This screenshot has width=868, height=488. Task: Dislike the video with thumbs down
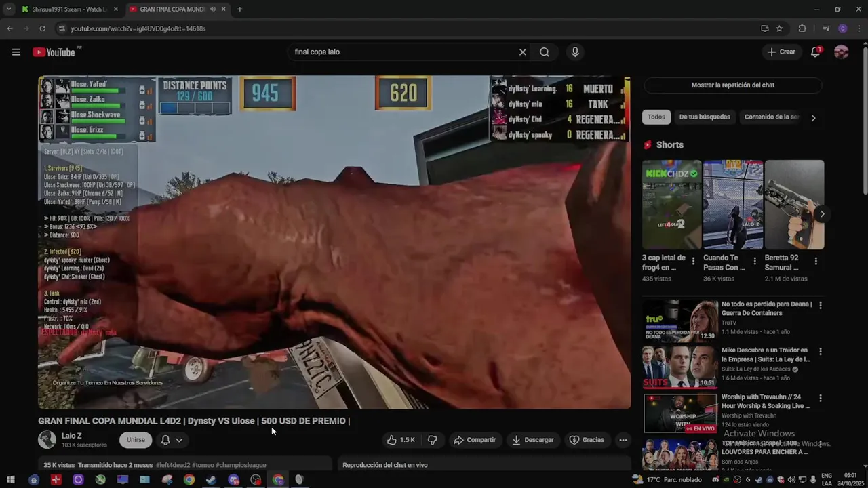click(433, 440)
